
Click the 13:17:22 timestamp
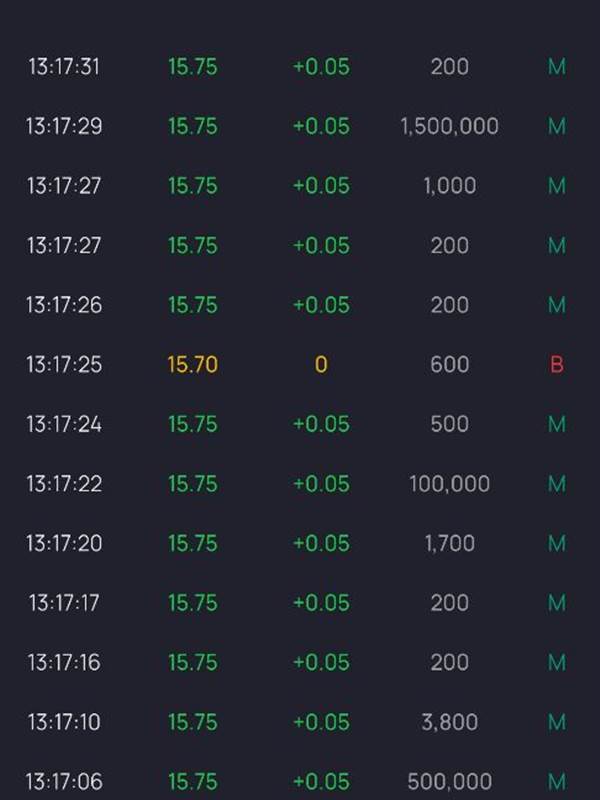[x=64, y=484]
